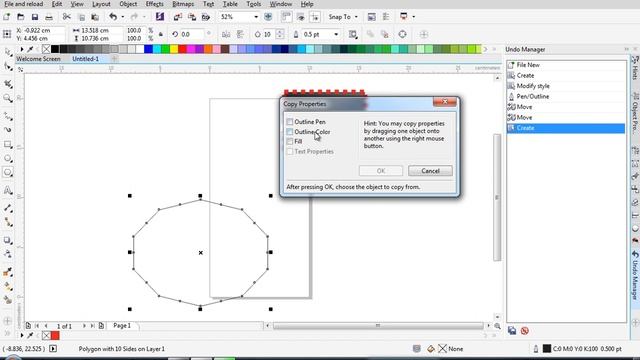
Task: Click the Cut scissors icon
Action: (x=67, y=17)
